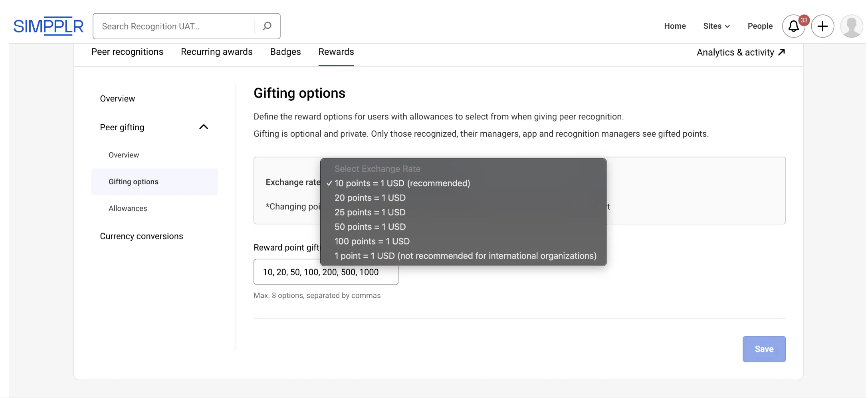This screenshot has width=868, height=398.
Task: Open Allowances in the sidebar
Action: click(x=128, y=209)
